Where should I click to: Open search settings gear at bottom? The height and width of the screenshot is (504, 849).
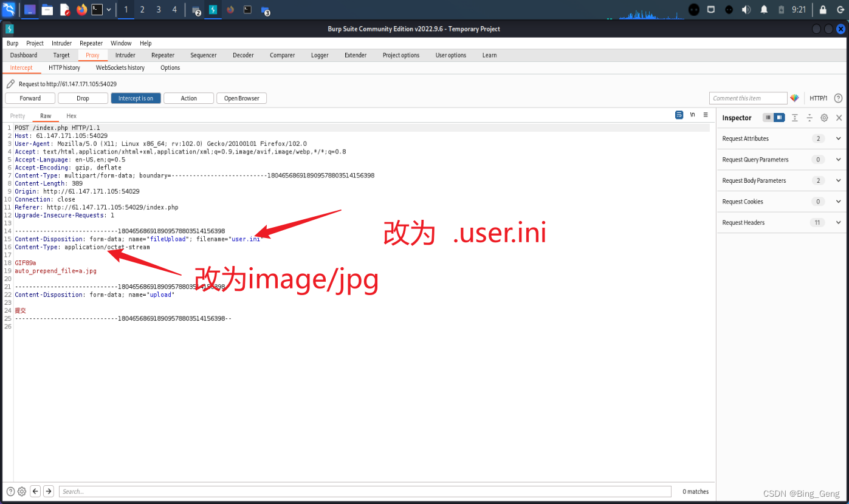22,491
